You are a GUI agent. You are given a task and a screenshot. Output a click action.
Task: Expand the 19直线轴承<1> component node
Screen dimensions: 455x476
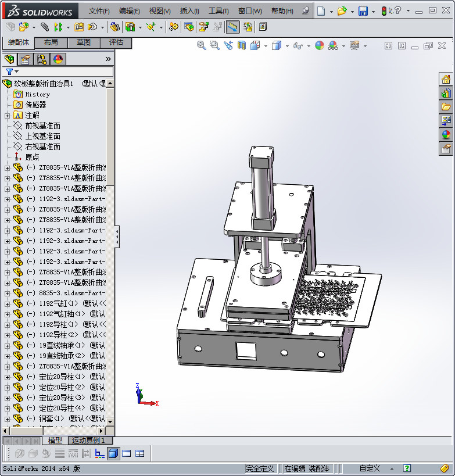click(x=8, y=346)
